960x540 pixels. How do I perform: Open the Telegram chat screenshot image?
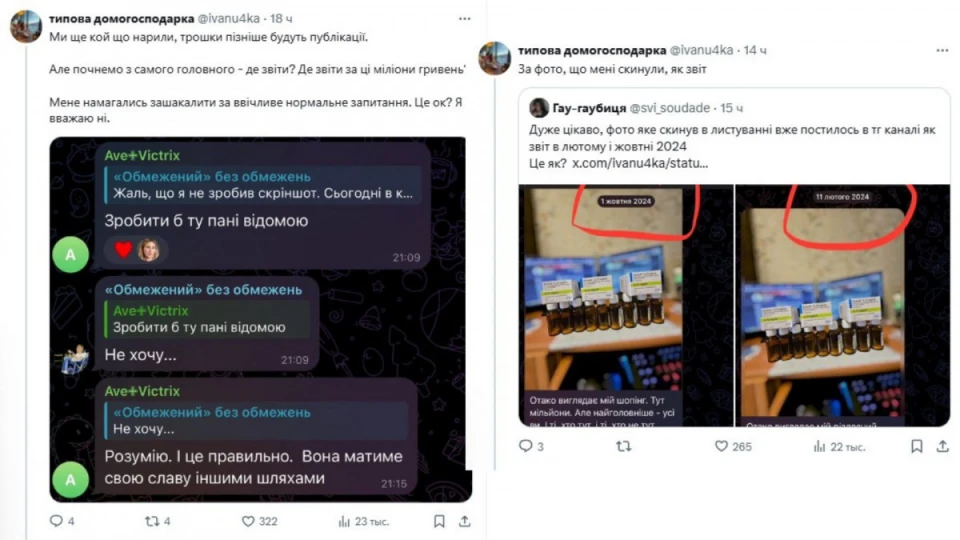click(260, 319)
